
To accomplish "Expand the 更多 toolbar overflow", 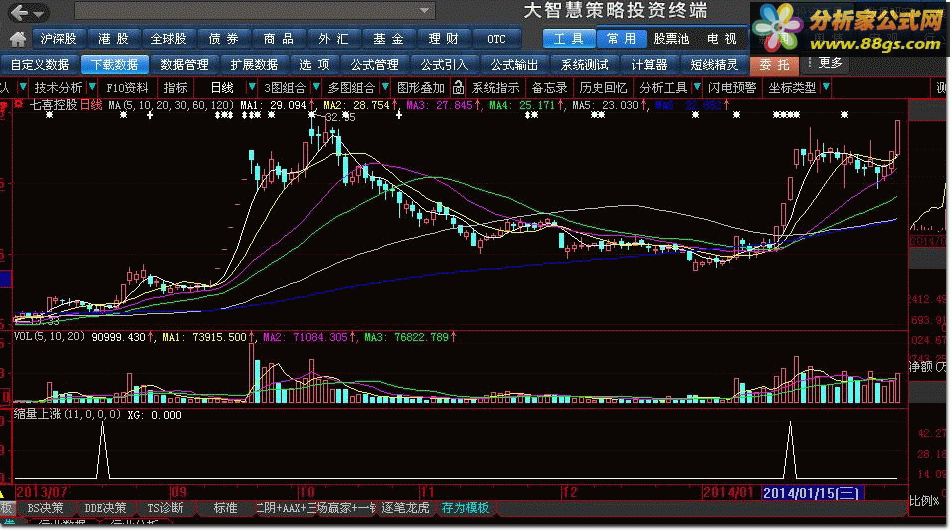I will coord(831,63).
